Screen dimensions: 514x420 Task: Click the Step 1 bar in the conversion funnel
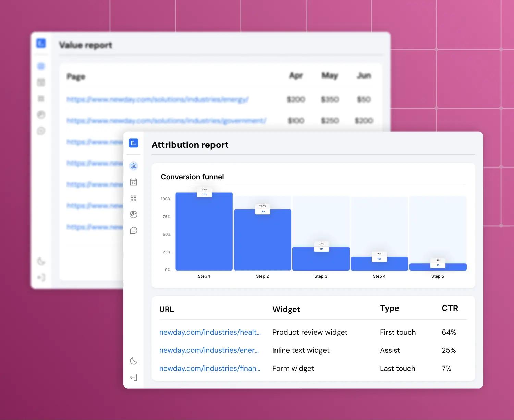(204, 231)
